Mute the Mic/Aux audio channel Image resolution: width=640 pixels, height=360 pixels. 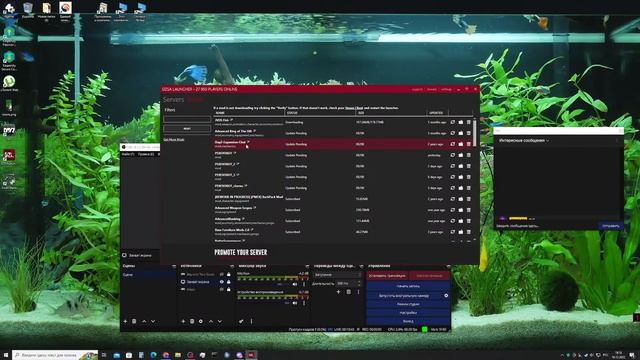(295, 284)
